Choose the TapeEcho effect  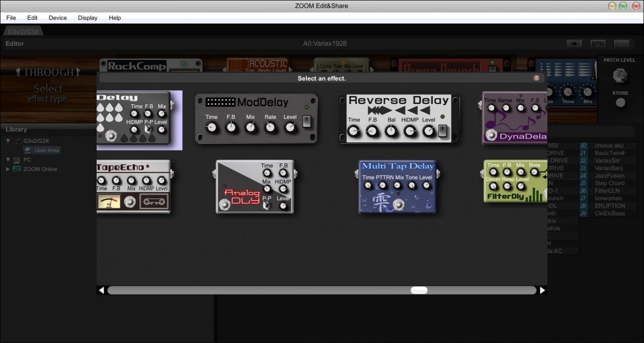[x=134, y=187]
